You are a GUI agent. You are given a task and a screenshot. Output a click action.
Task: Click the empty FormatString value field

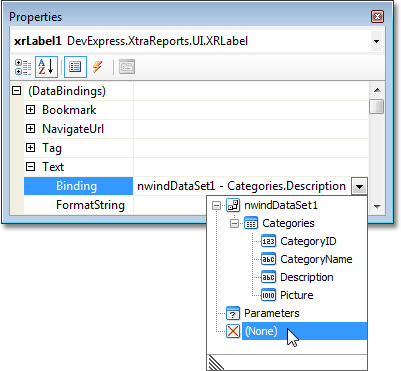tap(170, 205)
